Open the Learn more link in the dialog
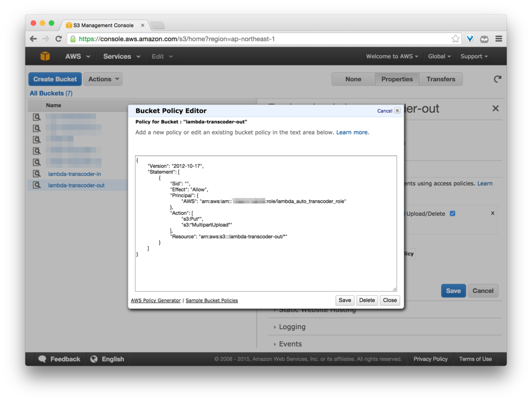This screenshot has height=402, width=532. click(x=352, y=133)
